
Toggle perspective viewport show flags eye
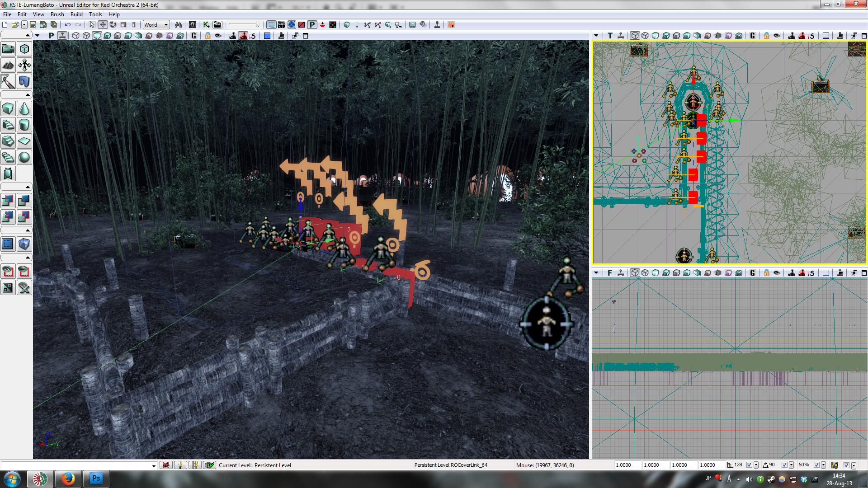218,36
